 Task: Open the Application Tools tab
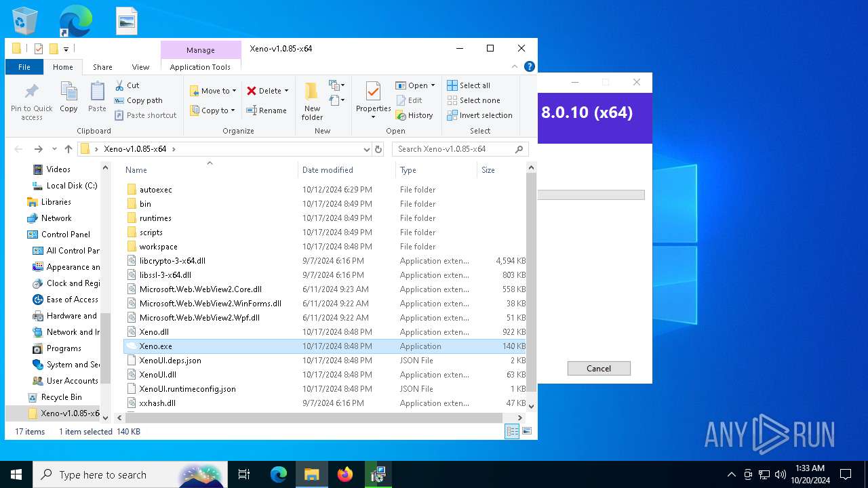tap(200, 67)
